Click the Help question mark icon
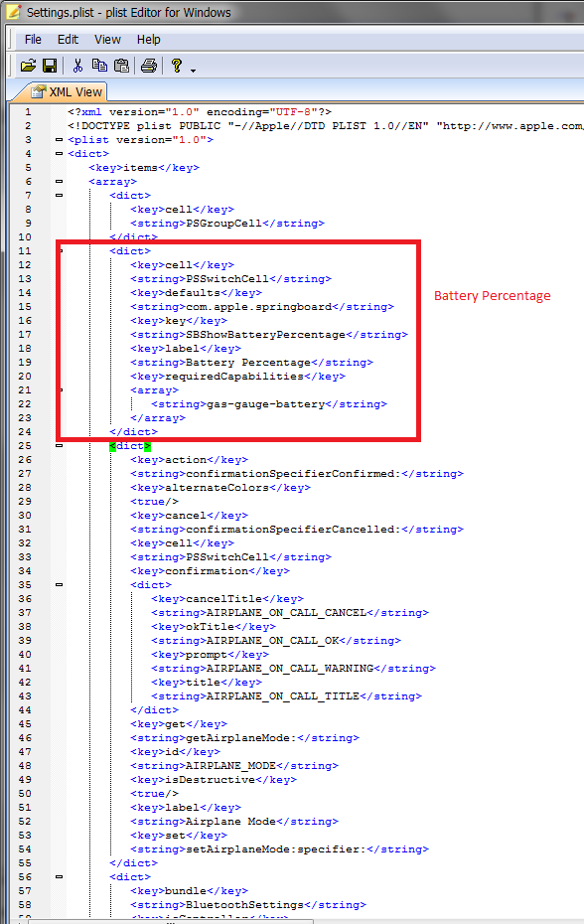The height and width of the screenshot is (924, 584). point(176,66)
